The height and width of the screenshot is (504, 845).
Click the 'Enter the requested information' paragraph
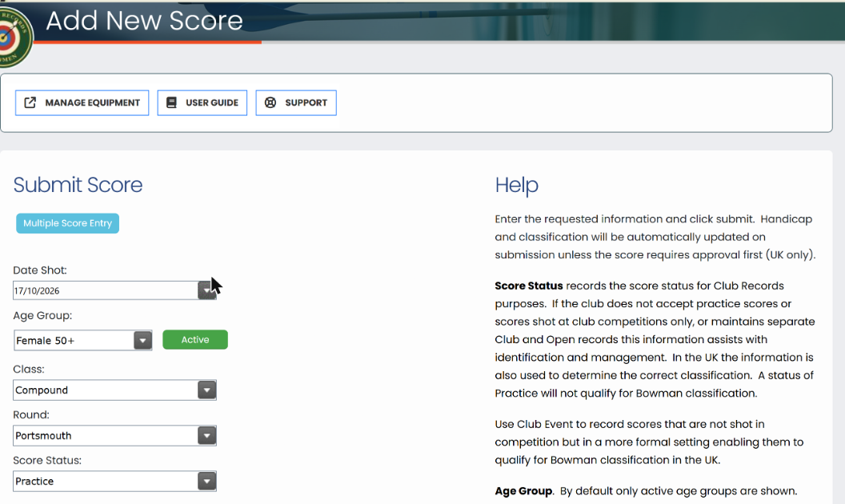[x=655, y=237]
